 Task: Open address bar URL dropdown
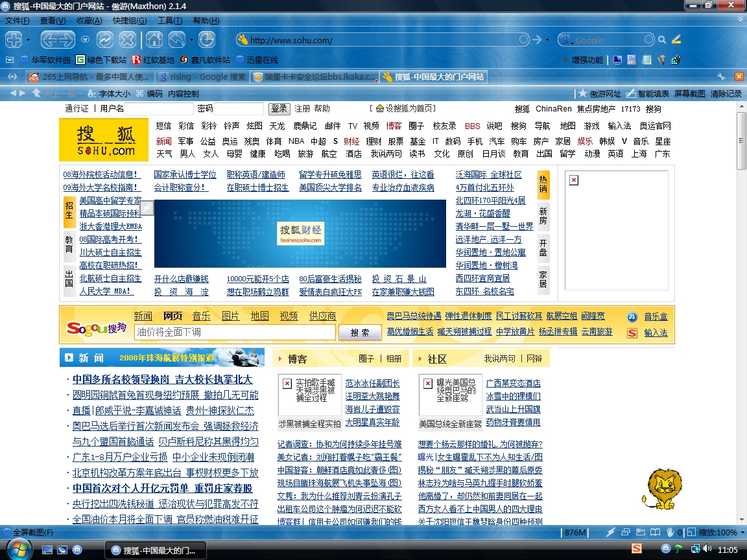point(523,40)
